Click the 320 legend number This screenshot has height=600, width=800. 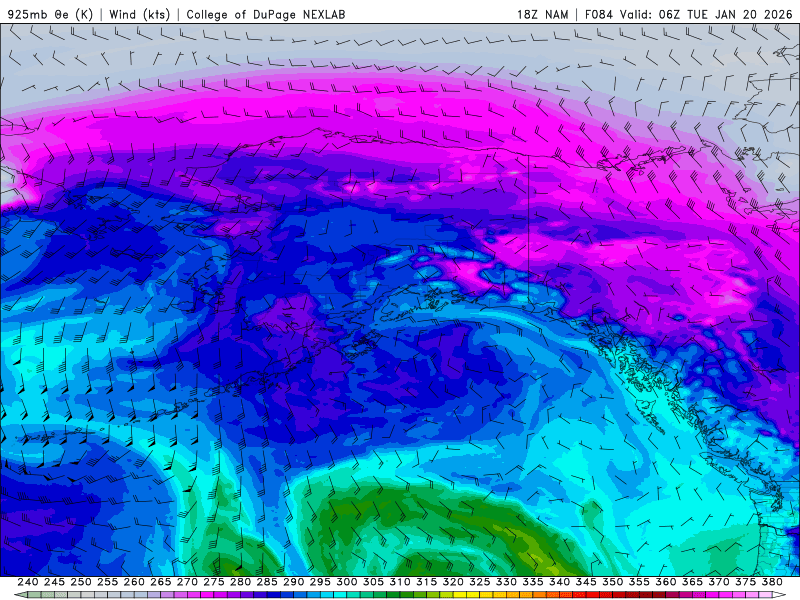tap(453, 582)
